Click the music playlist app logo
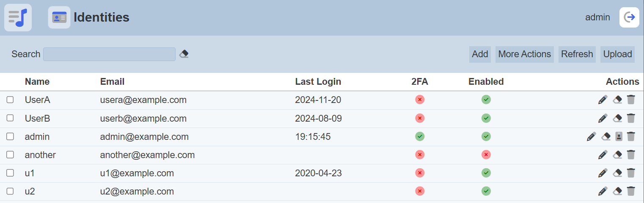The image size is (644, 203). pyautogui.click(x=18, y=17)
